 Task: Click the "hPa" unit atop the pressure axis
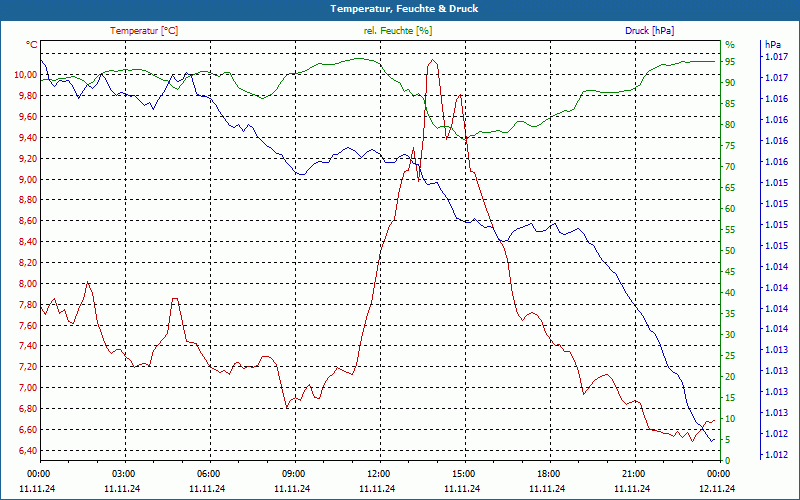click(772, 44)
